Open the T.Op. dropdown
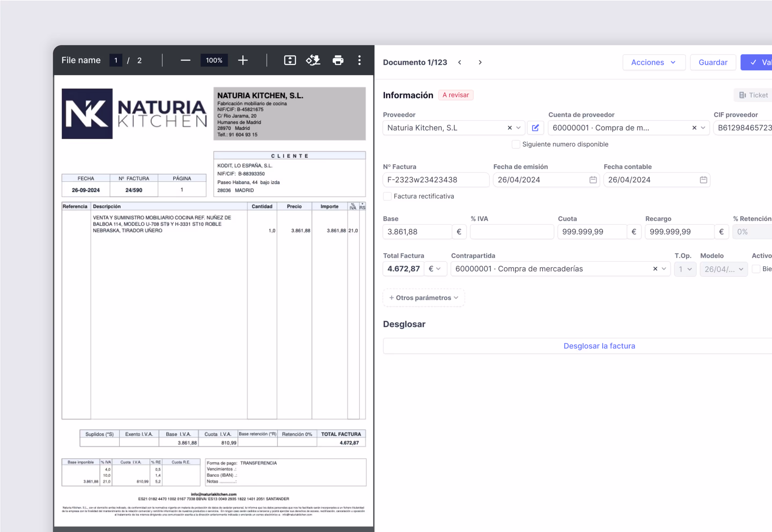The width and height of the screenshot is (772, 532). tap(685, 269)
